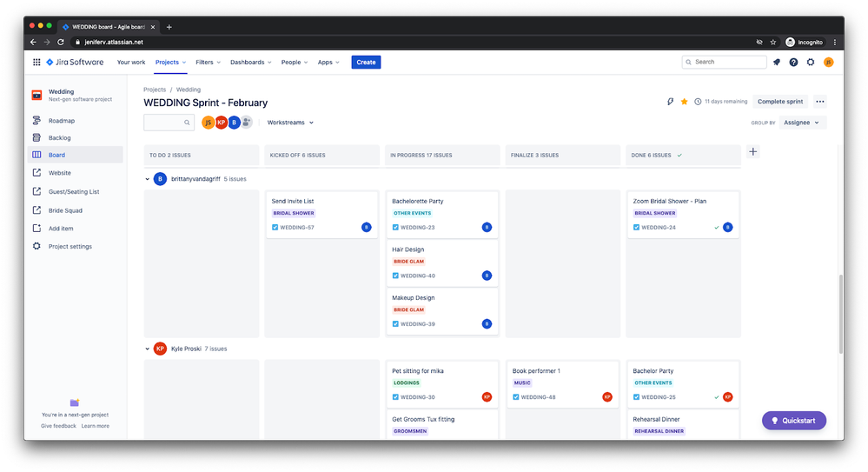Click the task checkbox icon on WEDDING-48
This screenshot has width=868, height=472.
[516, 396]
